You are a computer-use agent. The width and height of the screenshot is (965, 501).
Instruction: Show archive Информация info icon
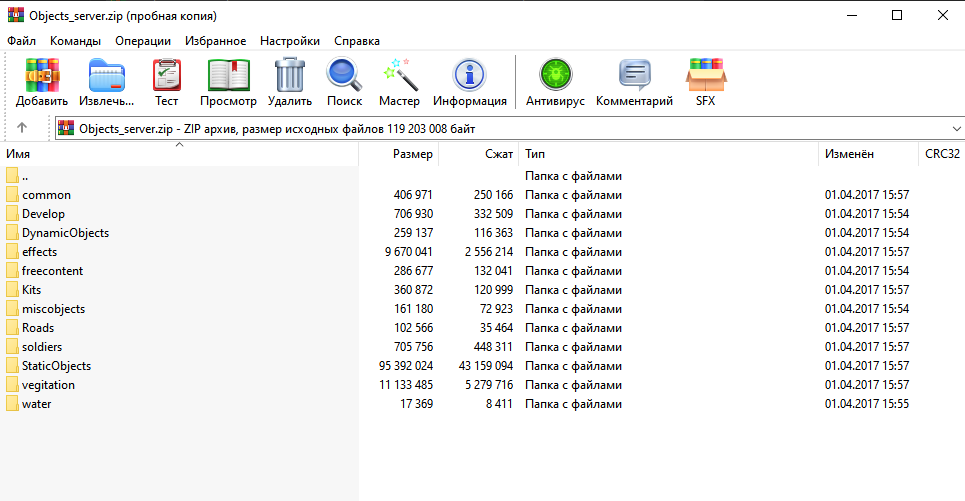point(469,77)
